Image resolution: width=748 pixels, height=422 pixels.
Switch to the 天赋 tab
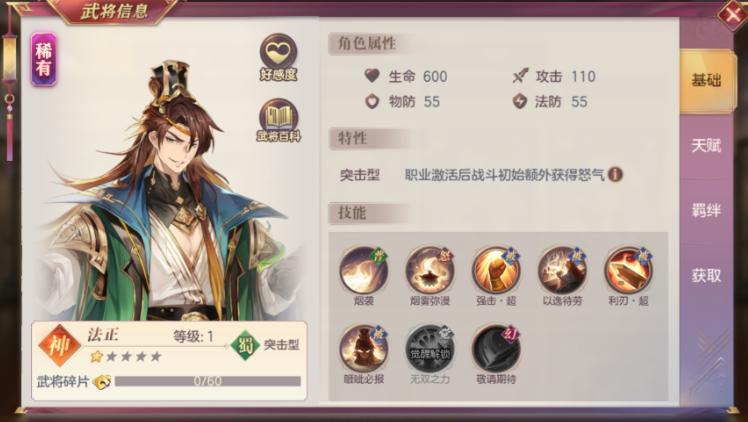[x=706, y=145]
